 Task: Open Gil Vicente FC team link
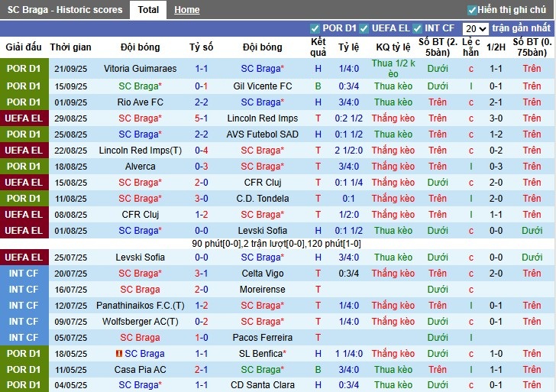tap(263, 86)
